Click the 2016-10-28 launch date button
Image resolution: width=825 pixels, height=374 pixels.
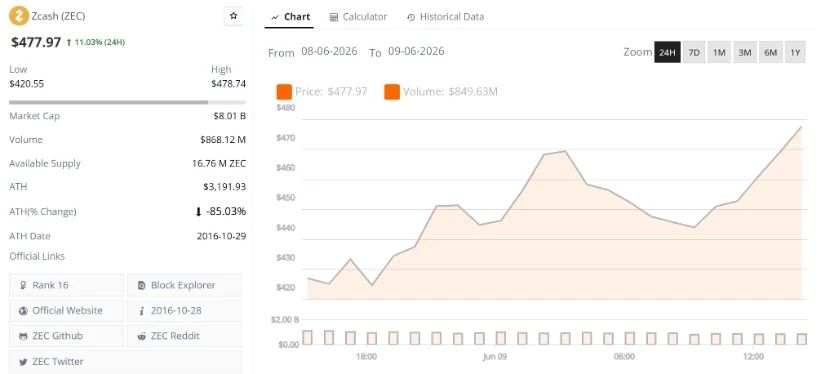click(185, 310)
